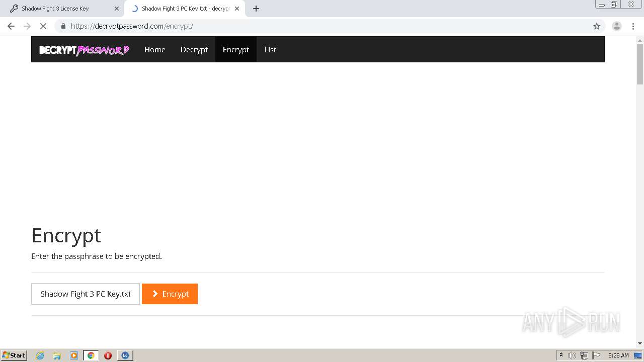The width and height of the screenshot is (644, 362).
Task: Open Windows Explorer folder taskbar icon
Action: (x=57, y=355)
